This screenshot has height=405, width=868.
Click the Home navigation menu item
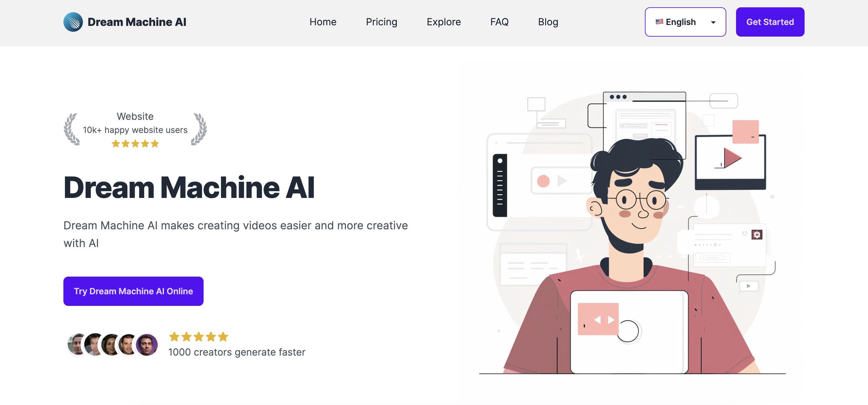click(323, 22)
